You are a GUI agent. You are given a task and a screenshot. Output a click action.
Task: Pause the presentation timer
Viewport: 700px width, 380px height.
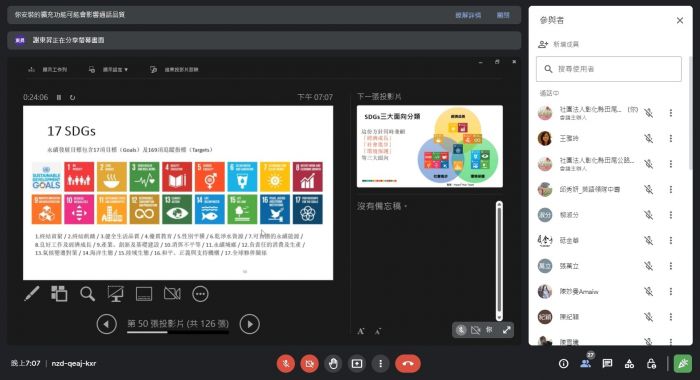tap(59, 97)
